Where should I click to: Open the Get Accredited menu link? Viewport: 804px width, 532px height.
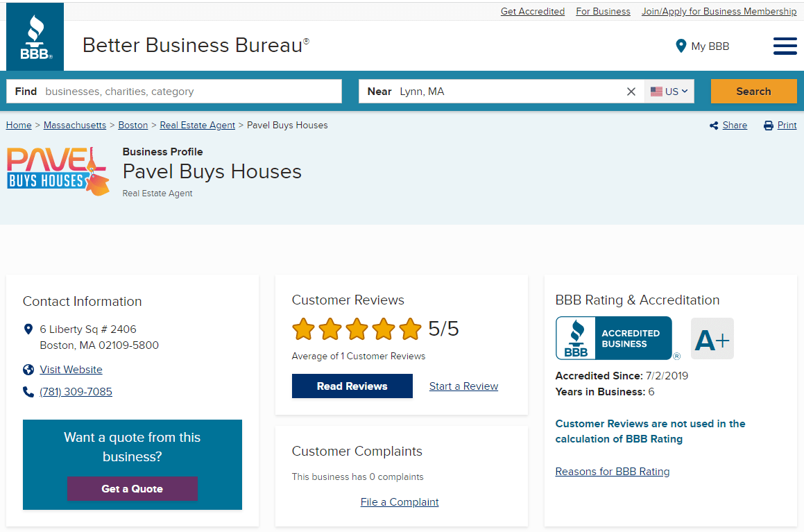point(533,11)
